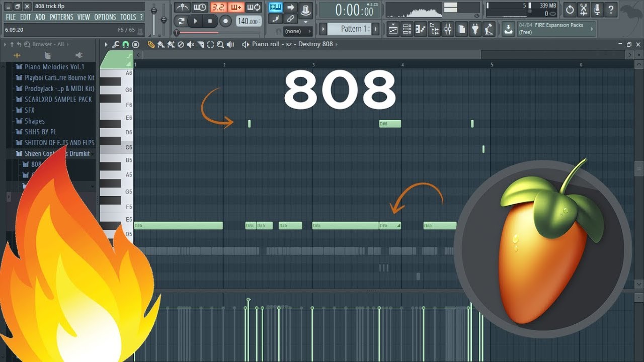The height and width of the screenshot is (362, 644).
Task: Open the Pattern 1 selector dropdown
Action: point(350,29)
